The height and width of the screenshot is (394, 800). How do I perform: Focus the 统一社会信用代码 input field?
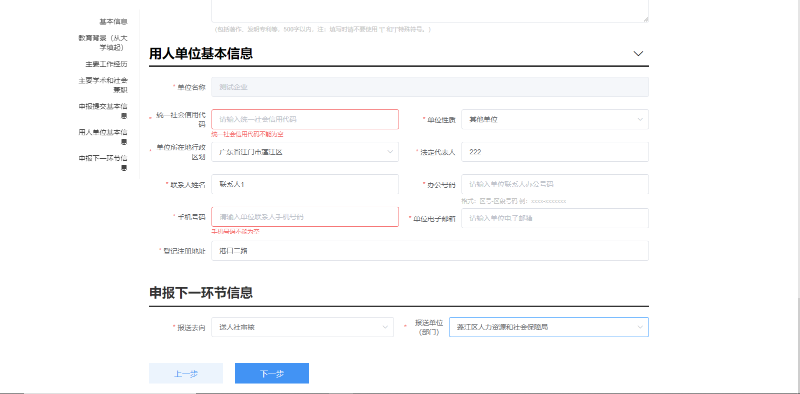(x=305, y=119)
